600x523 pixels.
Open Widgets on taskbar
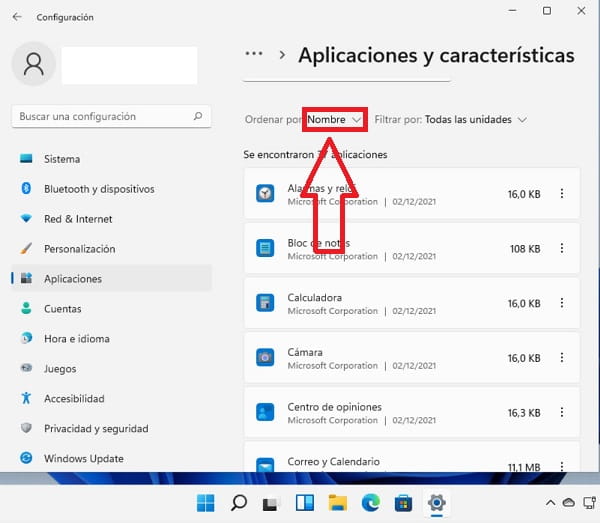point(305,503)
